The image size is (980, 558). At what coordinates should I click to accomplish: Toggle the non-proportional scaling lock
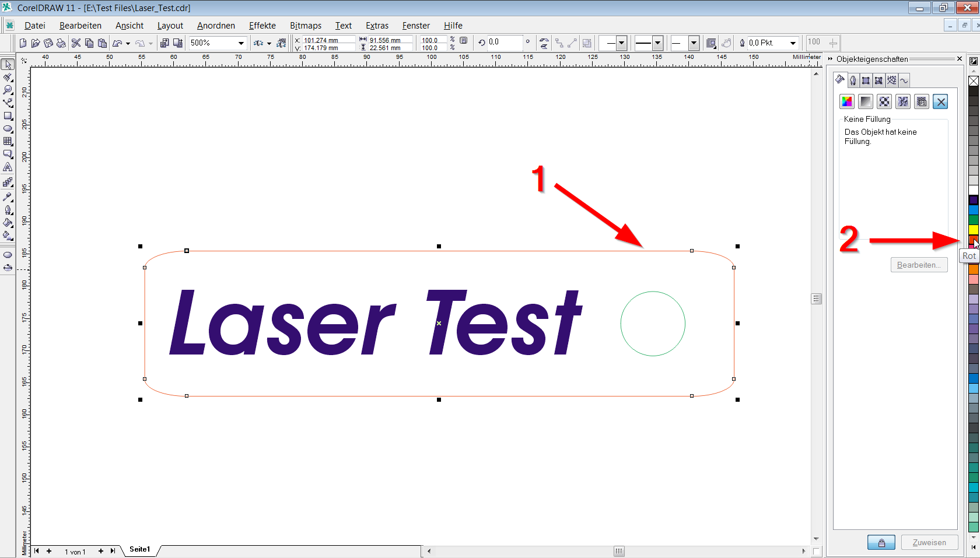(464, 41)
